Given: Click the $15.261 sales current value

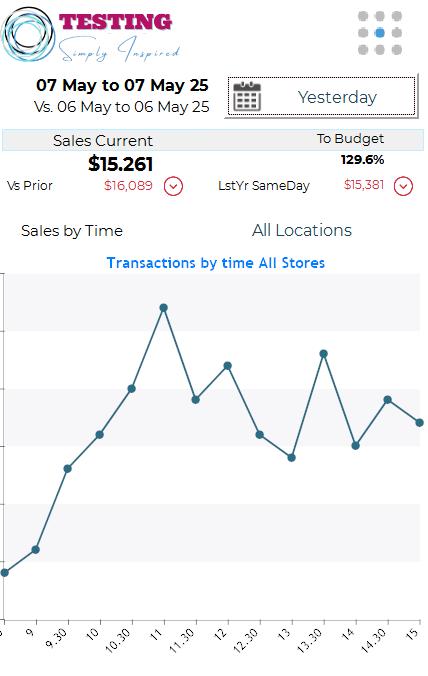Looking at the screenshot, I should coord(121,164).
